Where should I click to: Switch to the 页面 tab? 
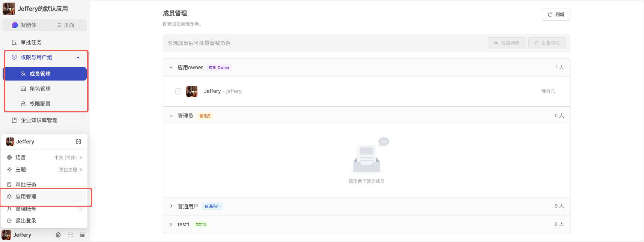tap(65, 25)
